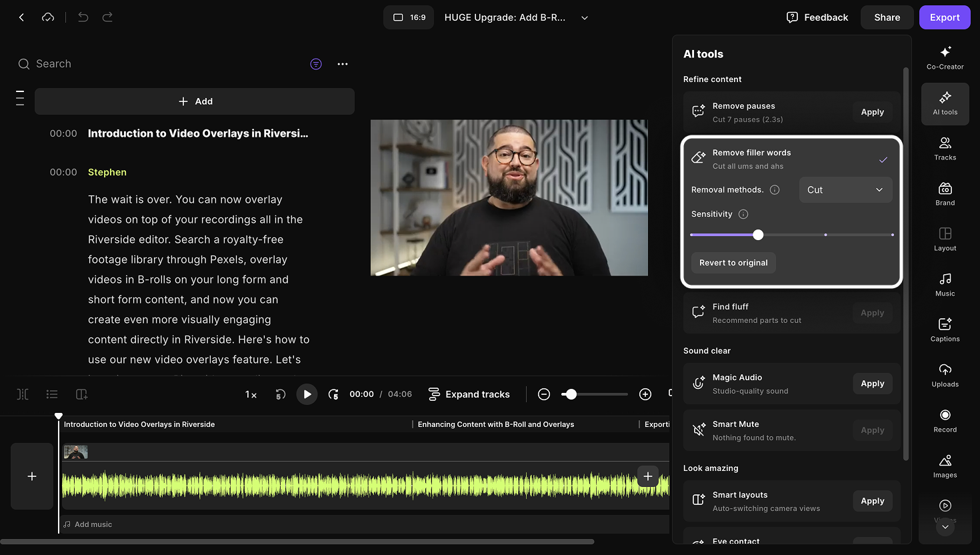Image resolution: width=980 pixels, height=555 pixels.
Task: Jump to 'Enhancing Content with B-Roll and Overlays' chapter
Action: tap(495, 424)
